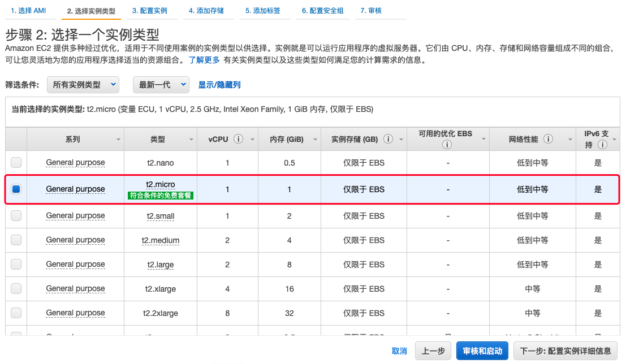
Task: Click the 显示/隐藏列 link
Action: [x=219, y=85]
